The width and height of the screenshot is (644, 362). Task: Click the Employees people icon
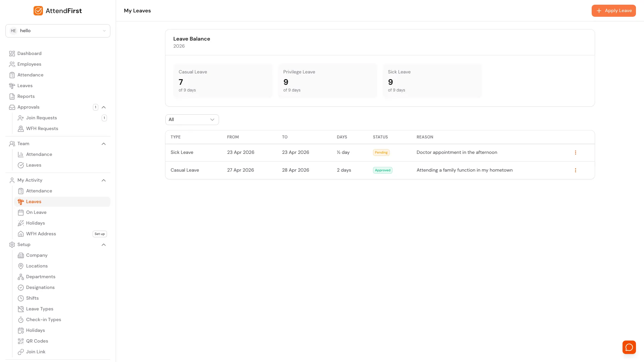click(x=12, y=64)
